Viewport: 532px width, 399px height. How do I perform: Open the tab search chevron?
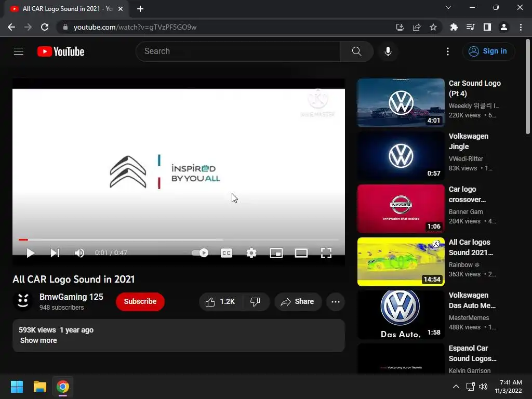(448, 7)
